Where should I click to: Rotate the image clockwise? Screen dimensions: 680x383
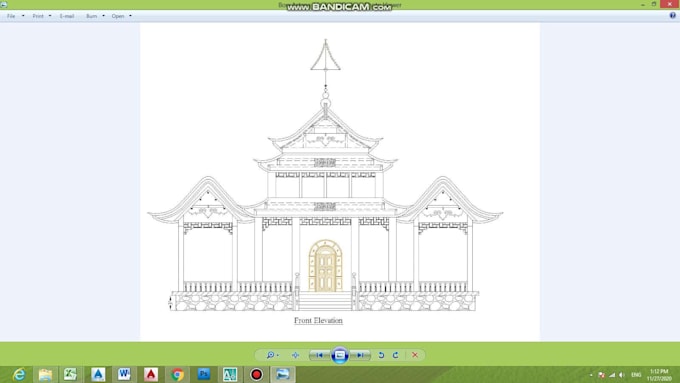click(x=396, y=355)
